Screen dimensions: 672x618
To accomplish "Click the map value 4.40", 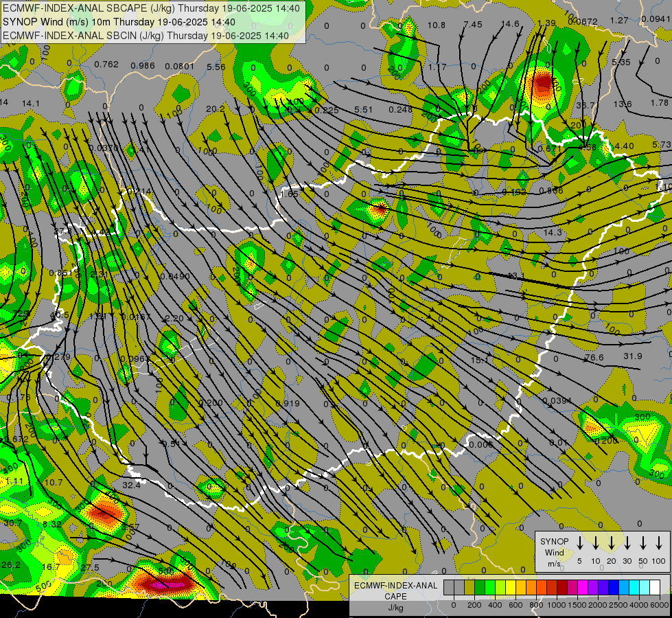I will coord(624,146).
